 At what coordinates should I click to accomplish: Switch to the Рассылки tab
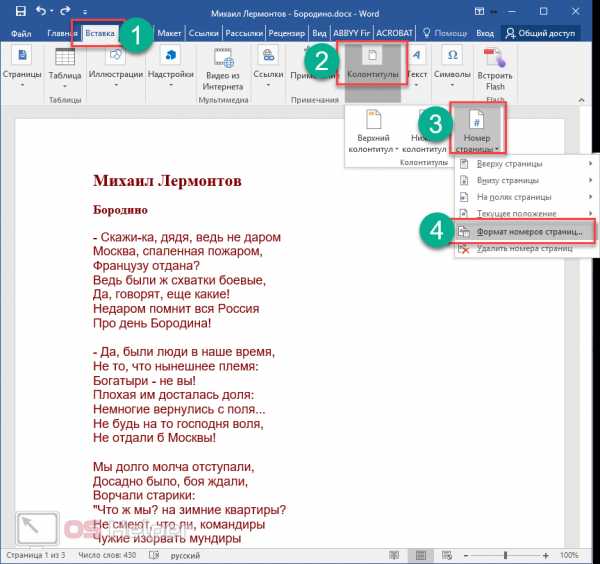click(244, 33)
